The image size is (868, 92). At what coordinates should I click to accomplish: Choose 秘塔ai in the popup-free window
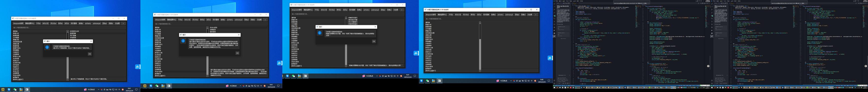click(x=493, y=15)
